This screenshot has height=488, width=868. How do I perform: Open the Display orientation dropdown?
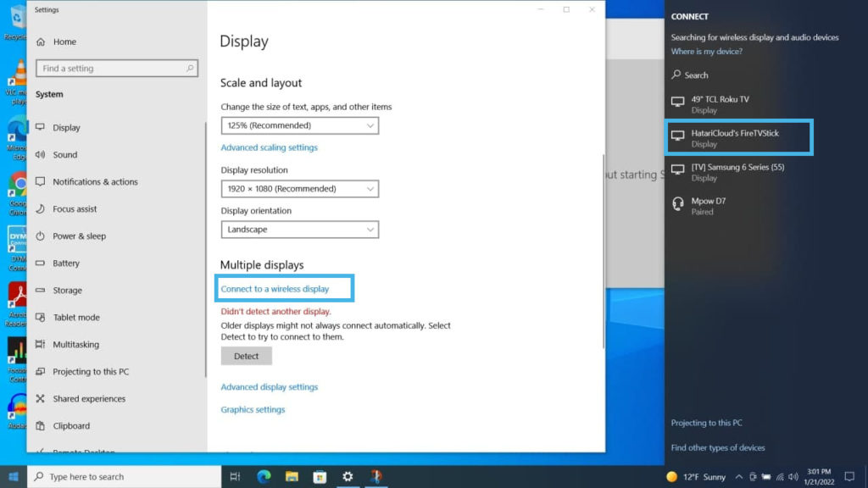pos(299,230)
